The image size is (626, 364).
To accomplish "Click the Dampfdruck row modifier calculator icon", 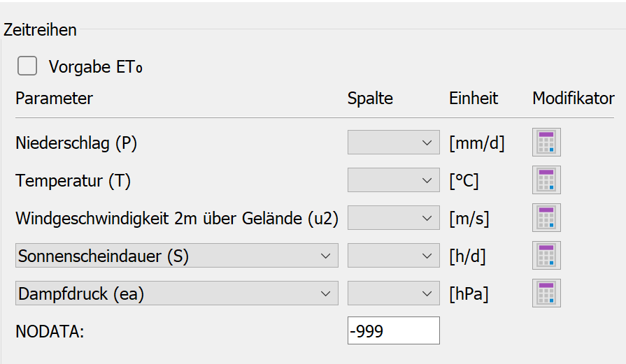I will coord(546,293).
